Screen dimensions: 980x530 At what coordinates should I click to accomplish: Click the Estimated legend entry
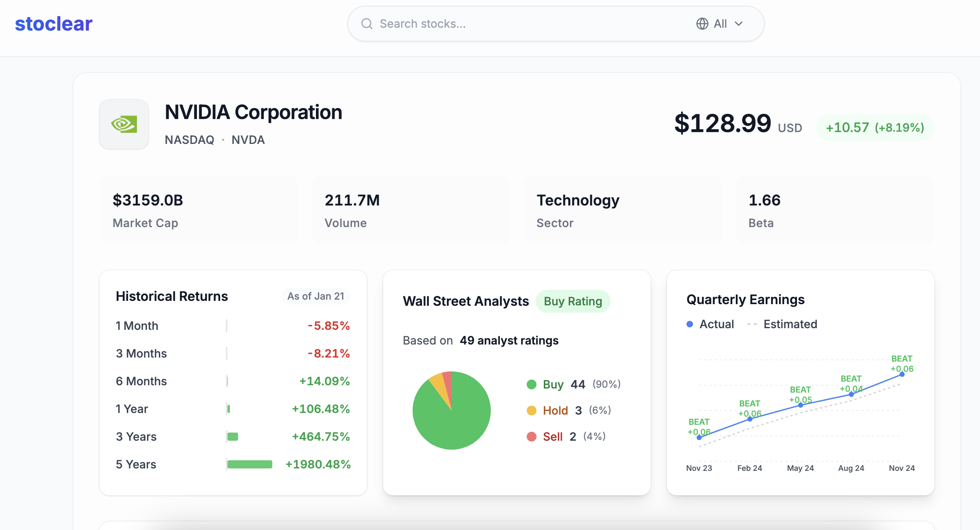tap(782, 324)
